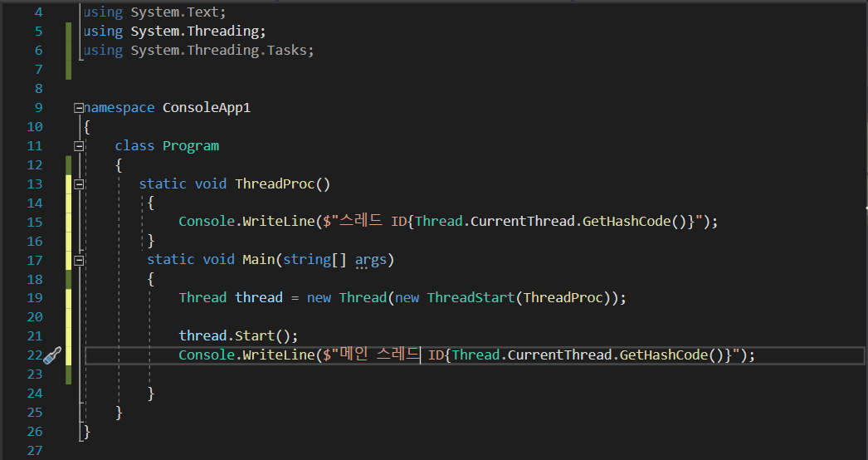Click the closing brace on line 26

click(x=87, y=432)
